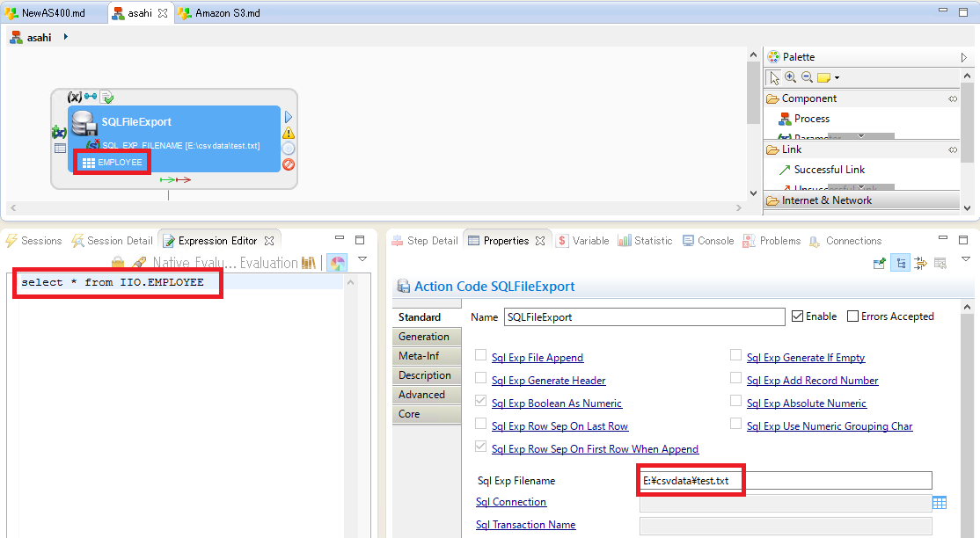Expand the Internet & Network palette drawer
980x538 pixels.
coord(826,200)
